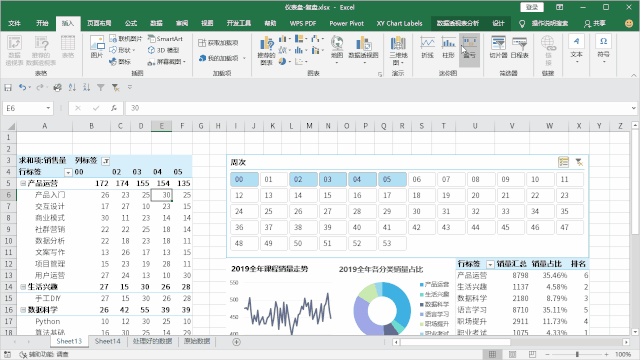Click the horizontal scrollbar right arrow
The image size is (640, 360).
[626, 342]
